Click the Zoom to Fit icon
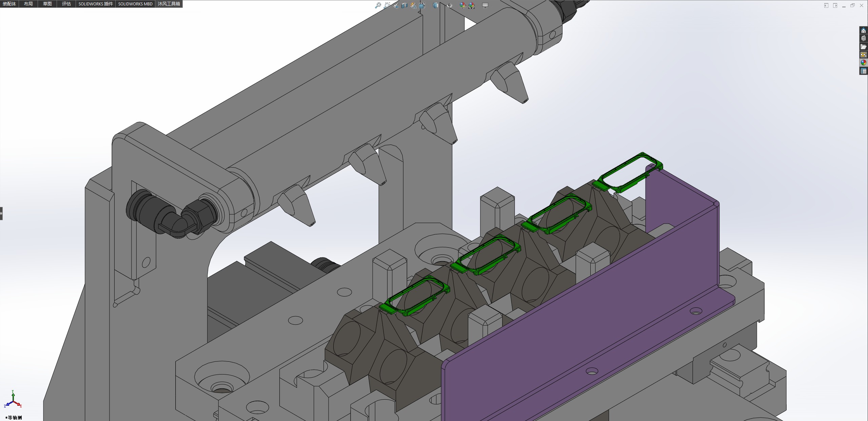Image resolution: width=868 pixels, height=421 pixels. pyautogui.click(x=378, y=5)
